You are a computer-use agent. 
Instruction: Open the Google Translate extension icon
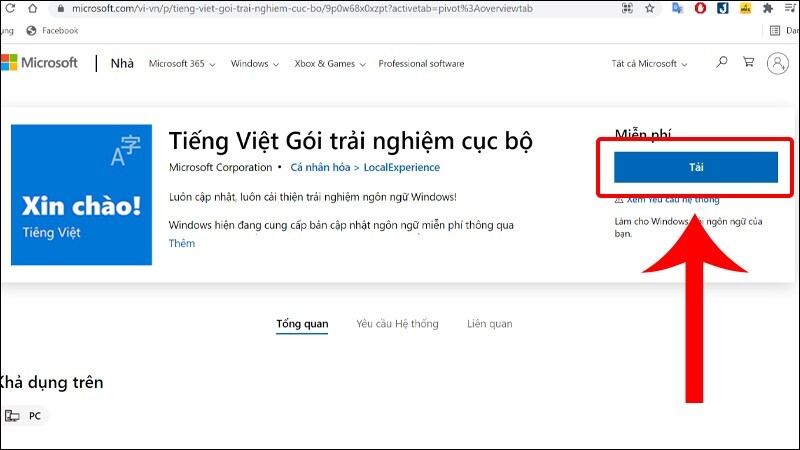click(x=678, y=8)
